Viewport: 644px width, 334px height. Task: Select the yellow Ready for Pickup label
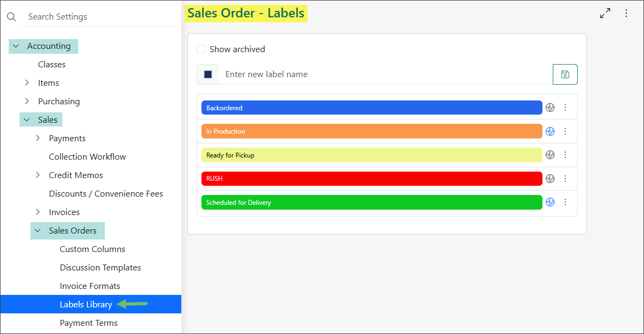click(372, 155)
